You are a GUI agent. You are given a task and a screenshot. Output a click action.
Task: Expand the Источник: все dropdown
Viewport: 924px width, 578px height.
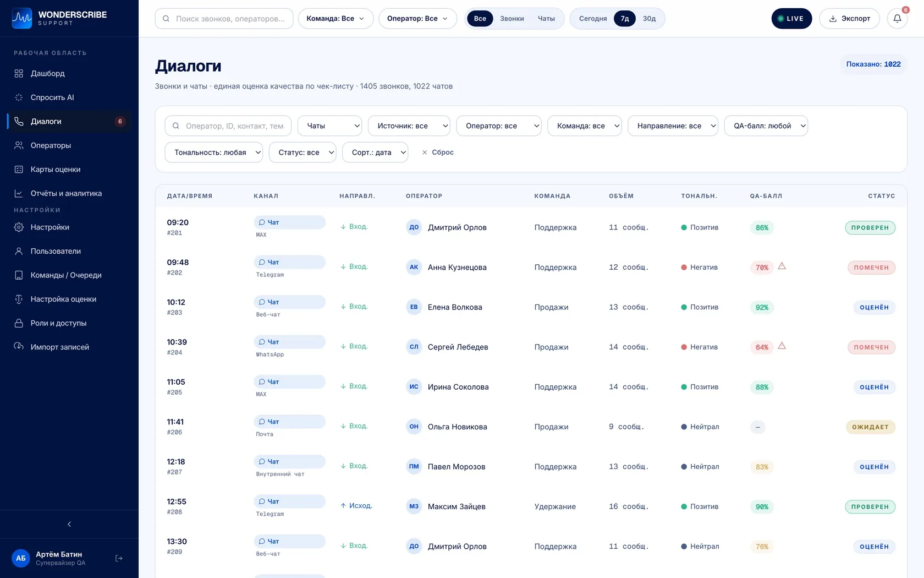click(x=409, y=126)
